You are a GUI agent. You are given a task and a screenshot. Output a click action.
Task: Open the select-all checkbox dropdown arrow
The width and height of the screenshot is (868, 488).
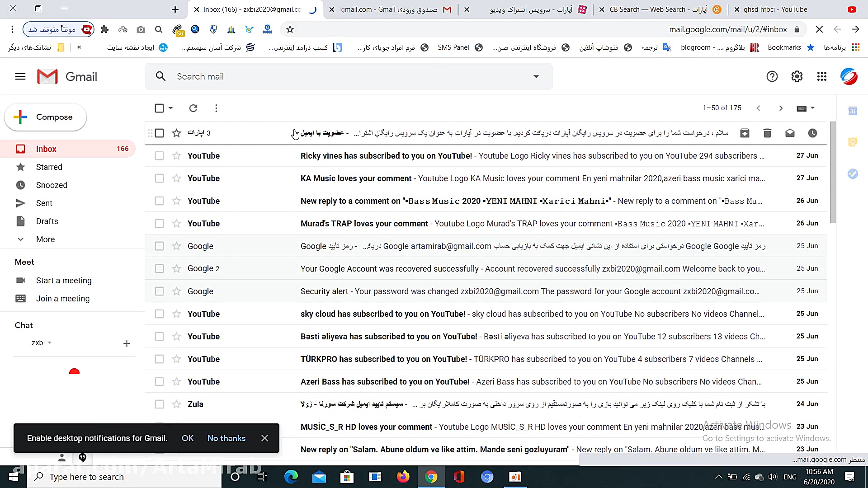tap(170, 108)
